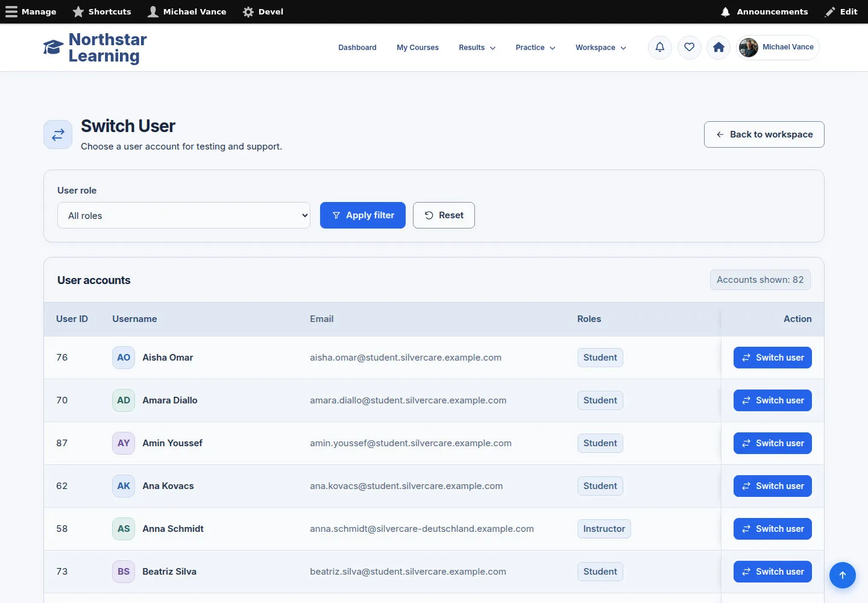The width and height of the screenshot is (868, 603).
Task: Open the Michael Vance profile menu
Action: tap(778, 47)
